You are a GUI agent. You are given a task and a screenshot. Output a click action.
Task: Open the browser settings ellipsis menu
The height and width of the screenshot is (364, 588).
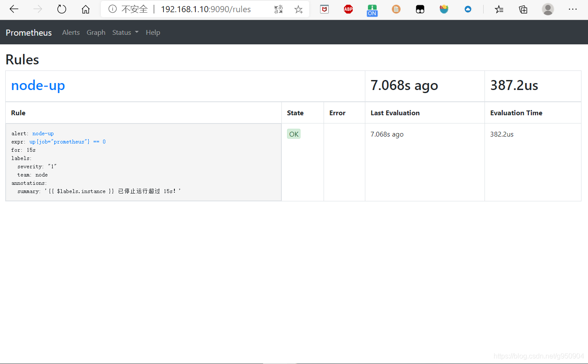573,9
